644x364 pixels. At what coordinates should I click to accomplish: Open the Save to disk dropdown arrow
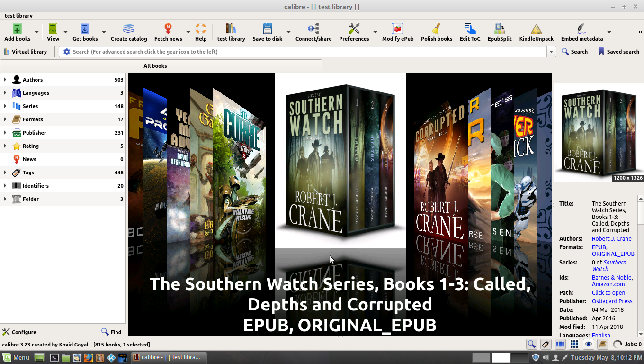(288, 32)
